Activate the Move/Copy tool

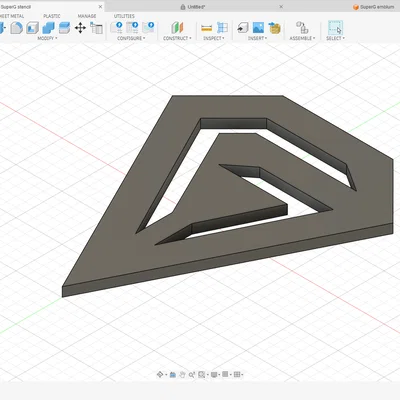[x=80, y=28]
